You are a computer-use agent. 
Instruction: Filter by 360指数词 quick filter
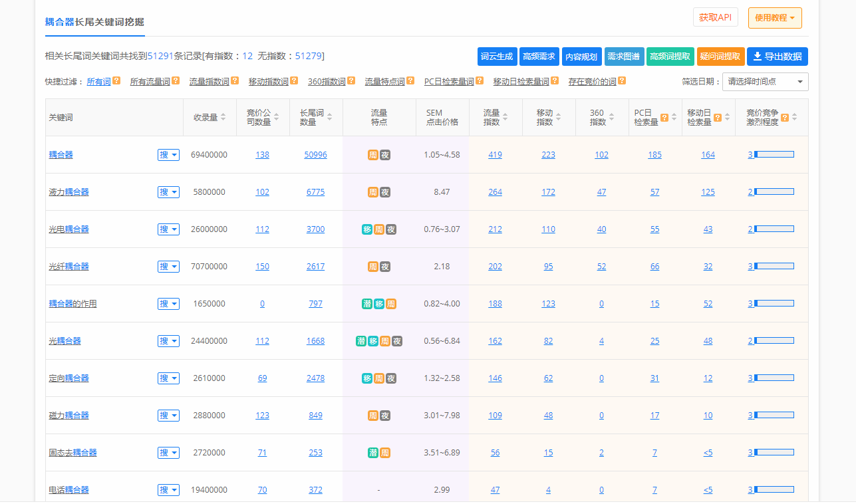pyautogui.click(x=327, y=82)
